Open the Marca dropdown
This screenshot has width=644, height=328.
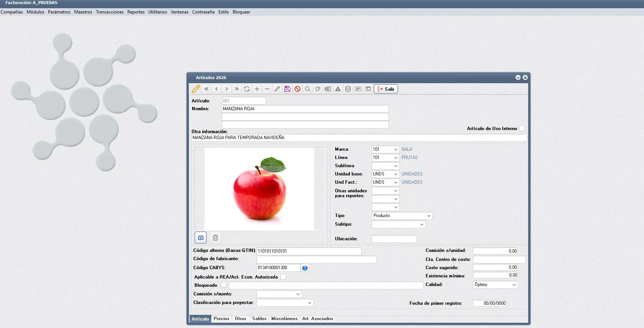tap(396, 149)
